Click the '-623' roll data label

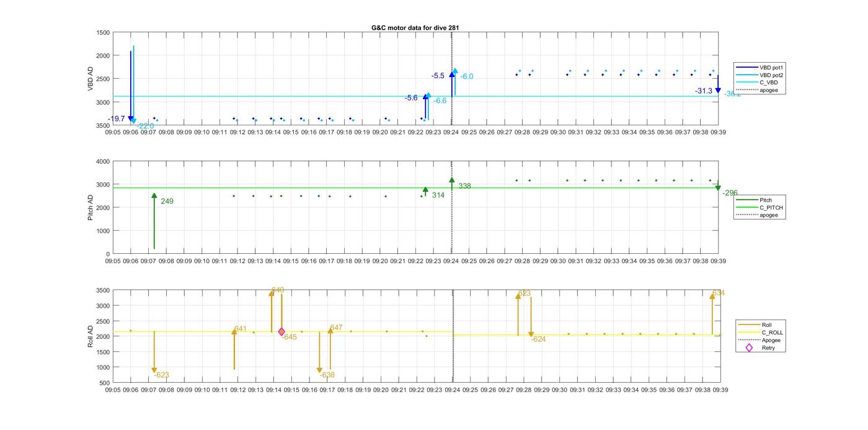(162, 375)
